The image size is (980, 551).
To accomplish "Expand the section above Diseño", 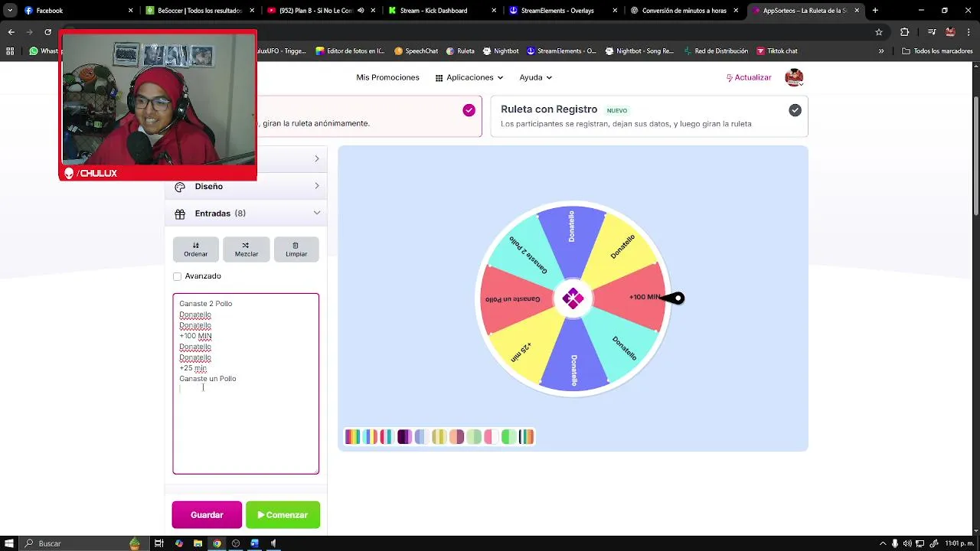I will pos(317,158).
